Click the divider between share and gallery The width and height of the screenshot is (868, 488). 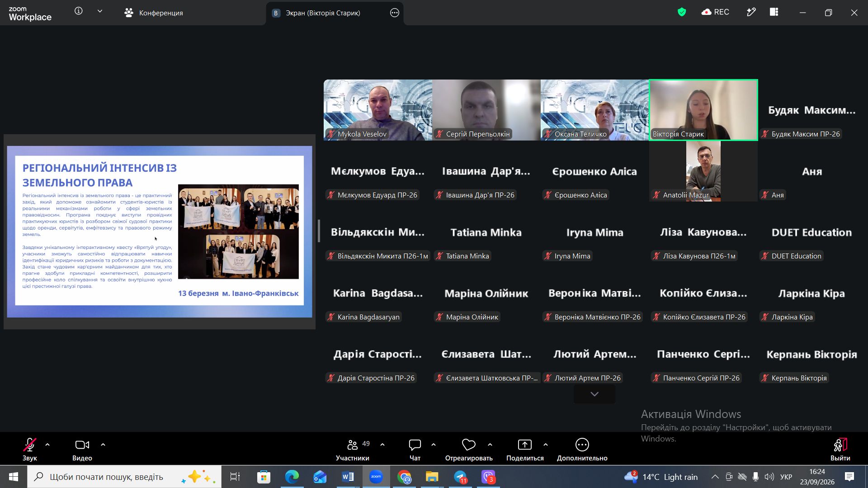[319, 231]
